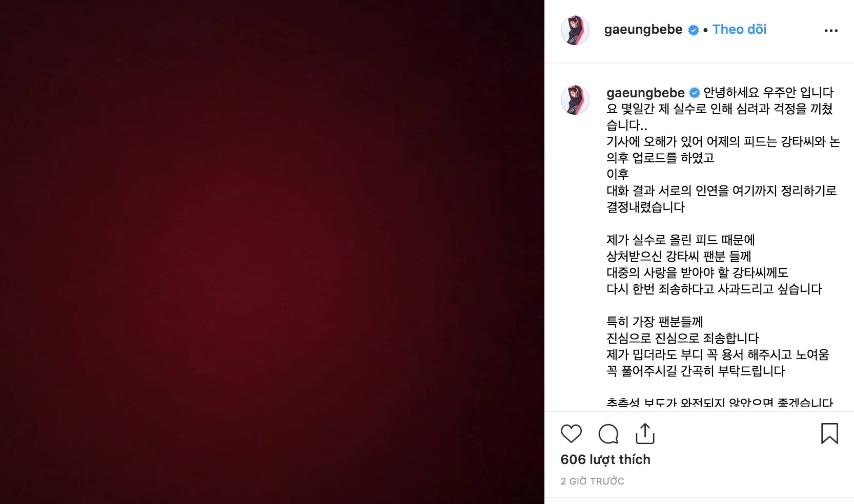This screenshot has height=504, width=854.
Task: Click the caption line 결정내렸습니다
Action: point(645,207)
